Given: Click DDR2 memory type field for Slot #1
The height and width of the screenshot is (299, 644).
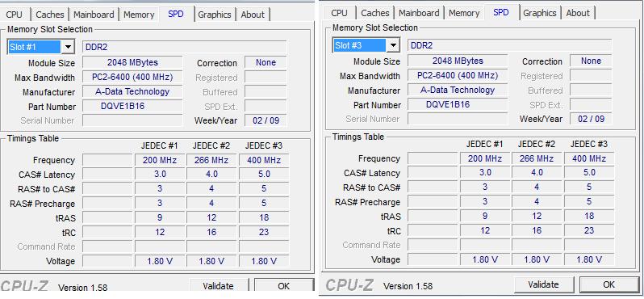Looking at the screenshot, I should pos(185,47).
